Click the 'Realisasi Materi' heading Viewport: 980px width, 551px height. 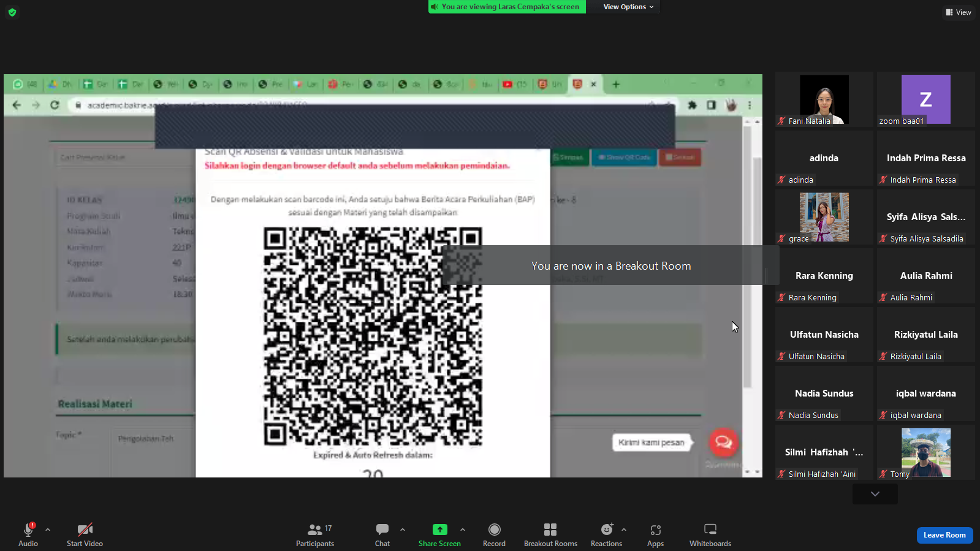[95, 404]
